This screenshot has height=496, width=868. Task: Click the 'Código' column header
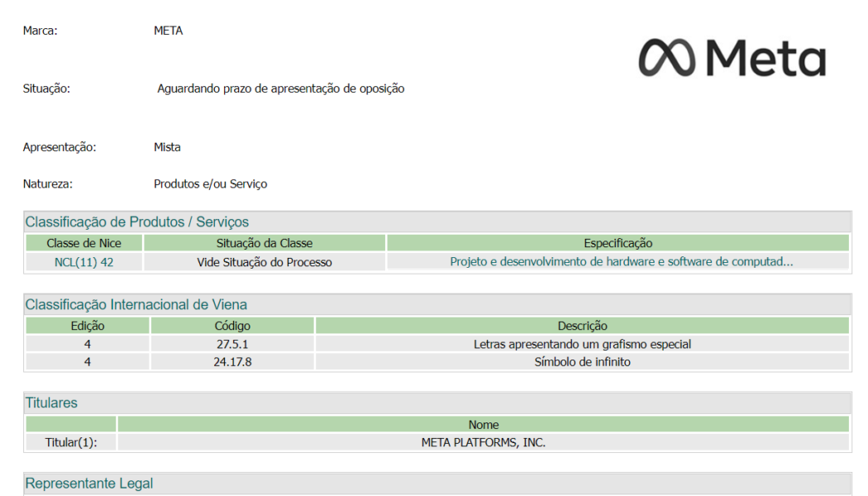pyautogui.click(x=232, y=326)
